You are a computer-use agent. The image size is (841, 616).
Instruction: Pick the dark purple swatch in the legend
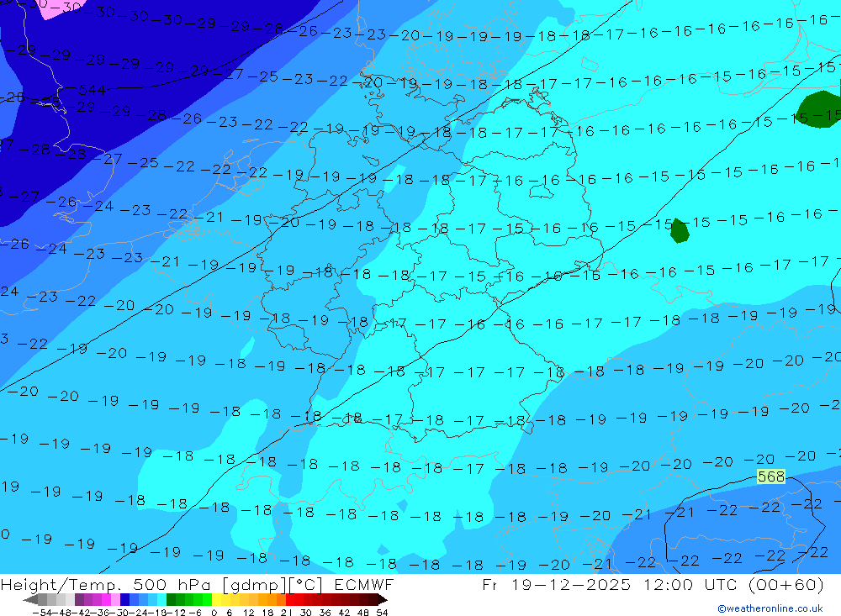[x=79, y=599]
